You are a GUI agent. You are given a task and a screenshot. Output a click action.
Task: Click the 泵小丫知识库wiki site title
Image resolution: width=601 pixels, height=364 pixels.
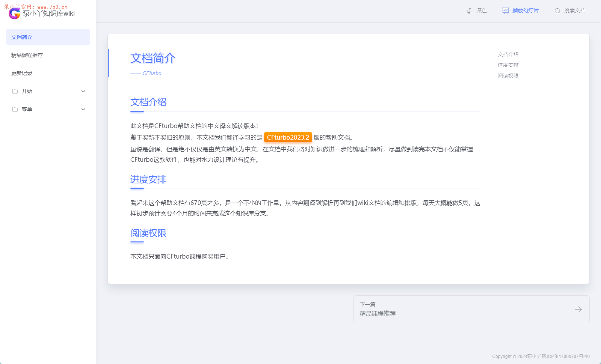[49, 14]
